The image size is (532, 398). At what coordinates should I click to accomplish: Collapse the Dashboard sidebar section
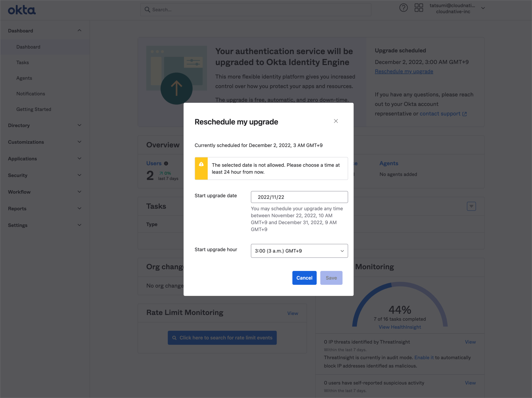(x=79, y=30)
